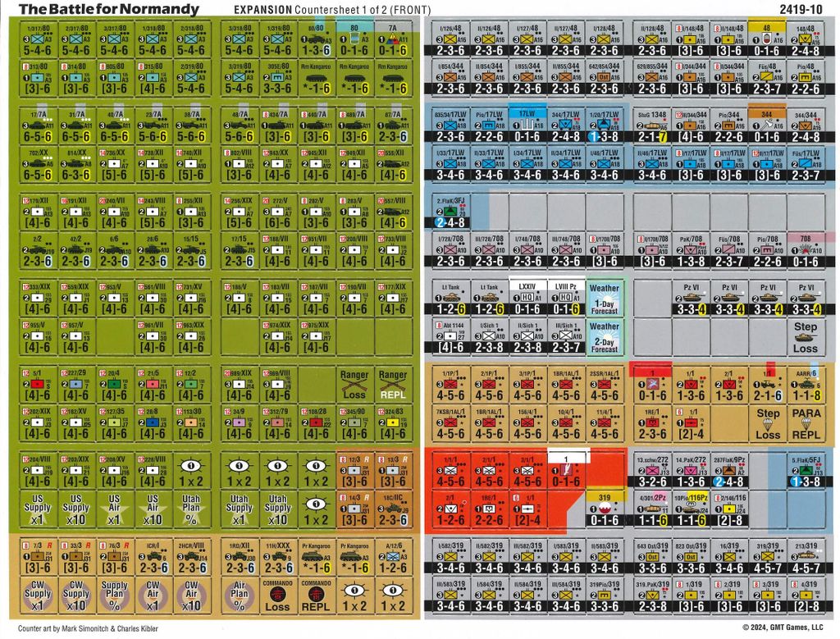Pick the 87/7A 2-3-6 counter
The height and width of the screenshot is (639, 840).
(x=393, y=126)
